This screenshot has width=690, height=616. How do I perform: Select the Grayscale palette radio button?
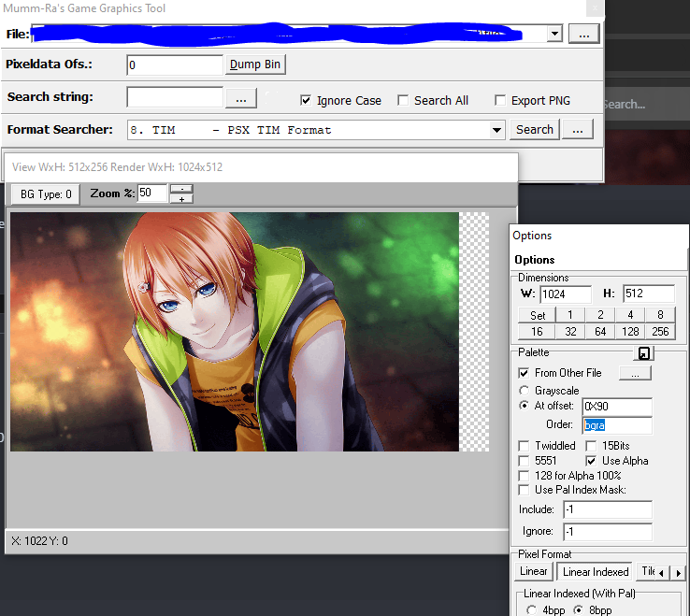tap(525, 390)
